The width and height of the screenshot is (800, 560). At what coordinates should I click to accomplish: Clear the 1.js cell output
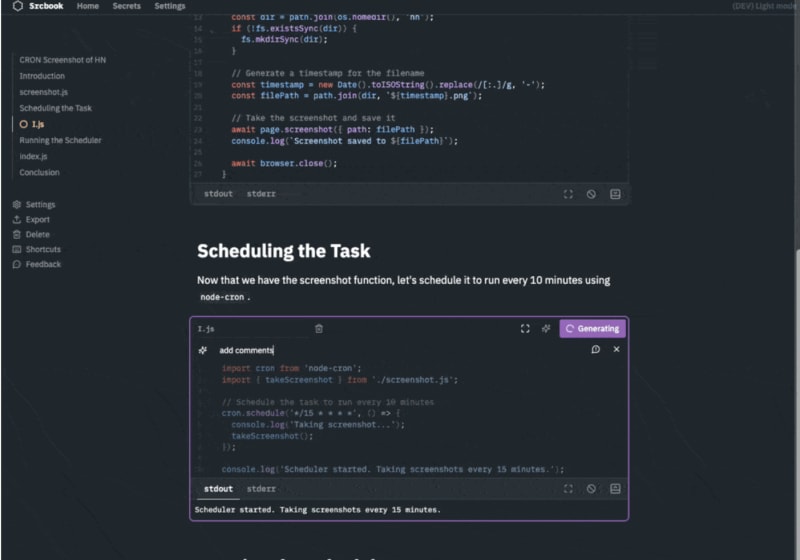591,489
